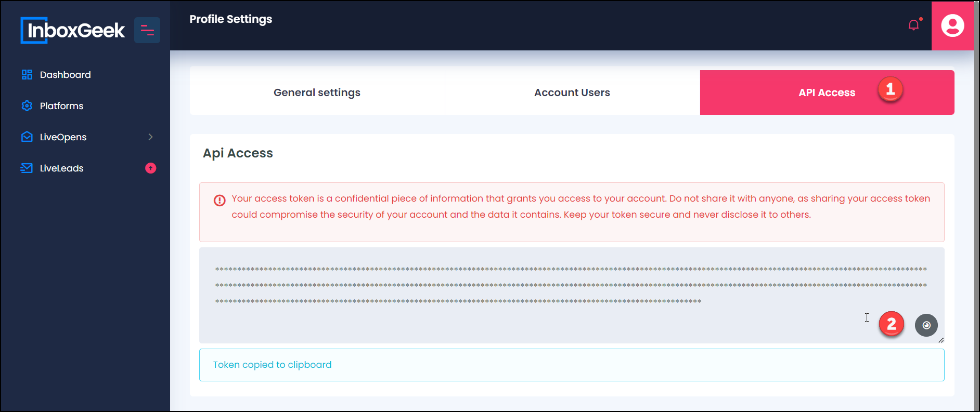Open the user profile avatar menu

tap(952, 25)
